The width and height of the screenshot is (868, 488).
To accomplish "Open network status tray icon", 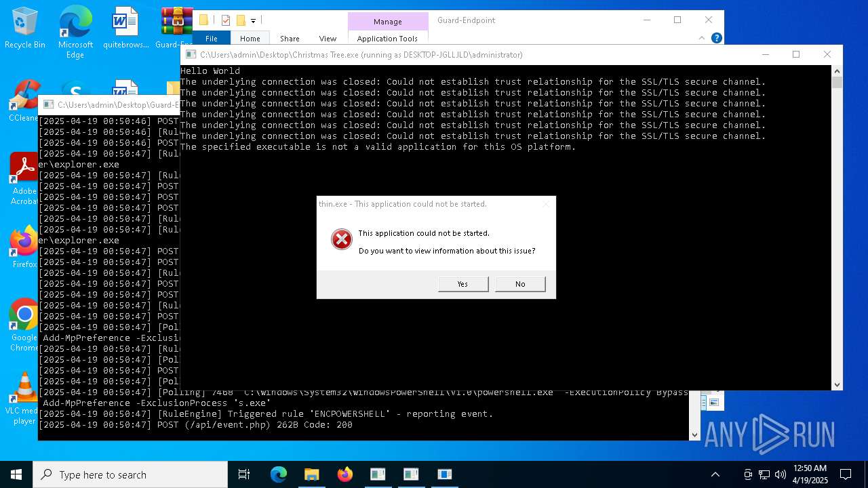I will (x=764, y=474).
